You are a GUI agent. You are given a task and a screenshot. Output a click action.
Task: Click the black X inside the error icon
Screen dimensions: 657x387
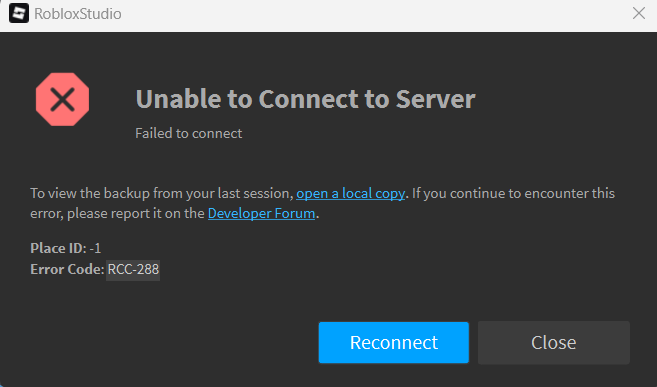[x=62, y=100]
